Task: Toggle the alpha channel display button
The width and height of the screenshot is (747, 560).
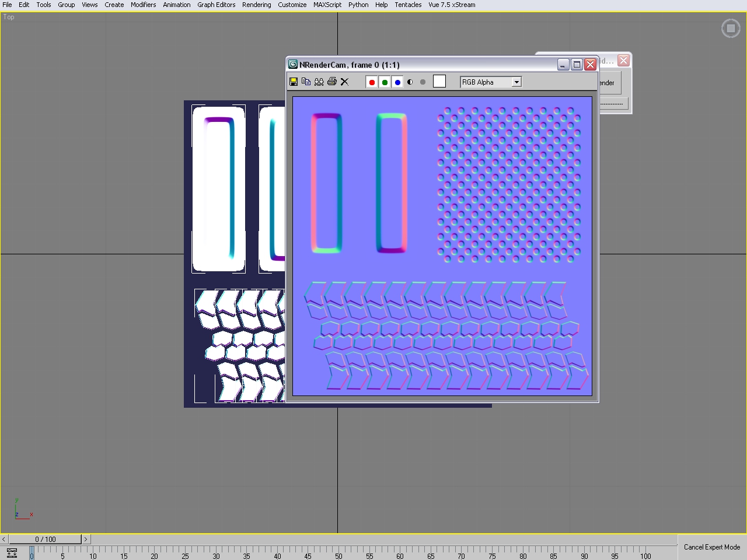Action: pyautogui.click(x=410, y=82)
